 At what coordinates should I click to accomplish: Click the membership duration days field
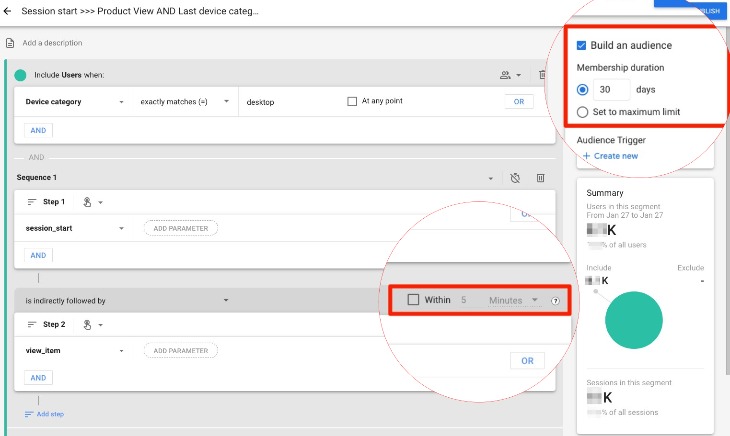tap(611, 90)
